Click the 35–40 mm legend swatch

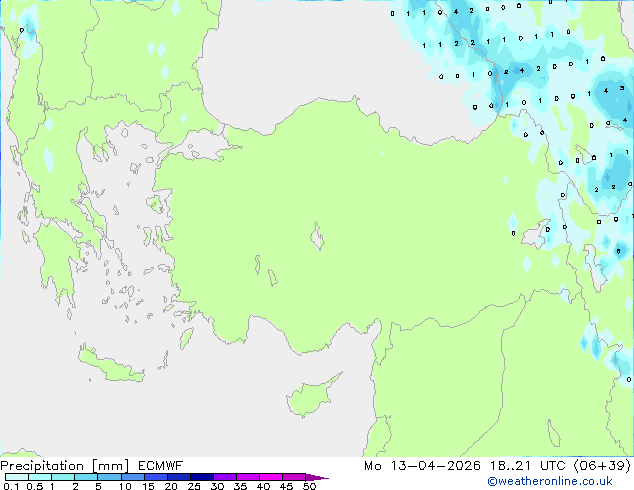pos(247,477)
